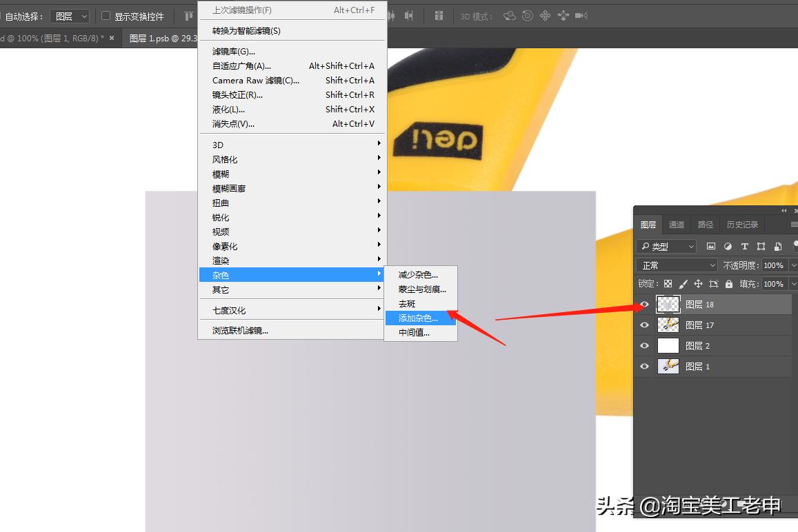Enable lock transparent pixels for the layer
This screenshot has height=532, width=798.
(668, 284)
